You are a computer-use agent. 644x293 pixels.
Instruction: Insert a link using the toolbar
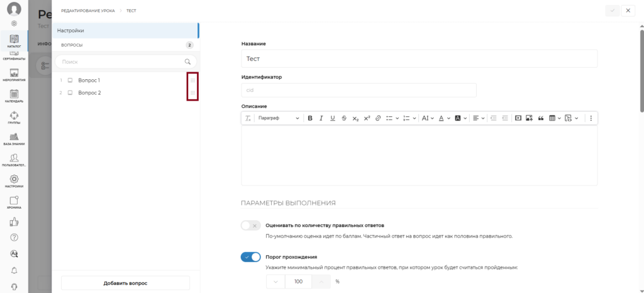coord(377,118)
